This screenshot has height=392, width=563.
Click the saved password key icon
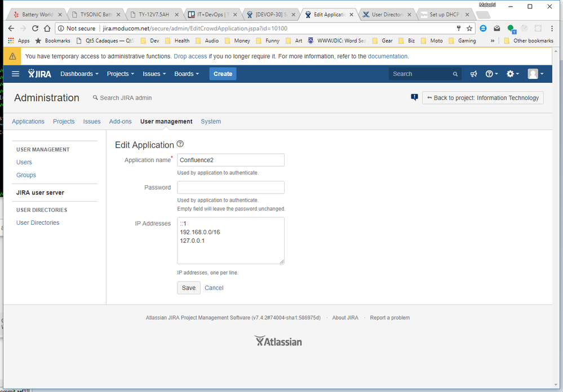[x=459, y=28]
